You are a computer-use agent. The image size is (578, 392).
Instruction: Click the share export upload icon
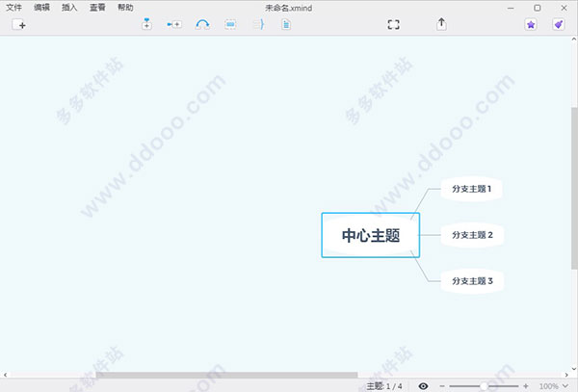coord(441,24)
